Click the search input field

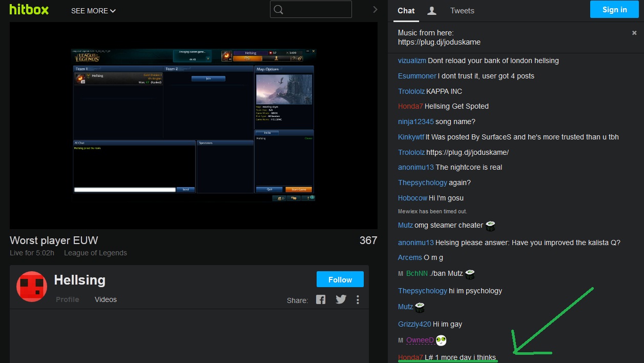tap(311, 9)
